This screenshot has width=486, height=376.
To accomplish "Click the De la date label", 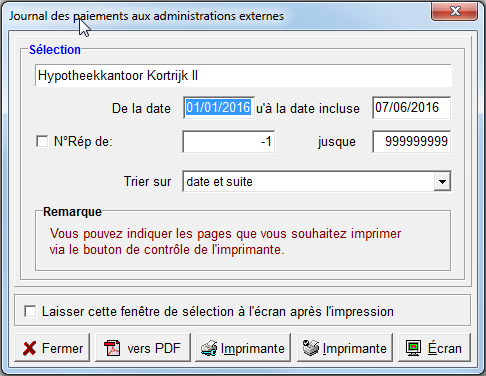I will 141,109.
